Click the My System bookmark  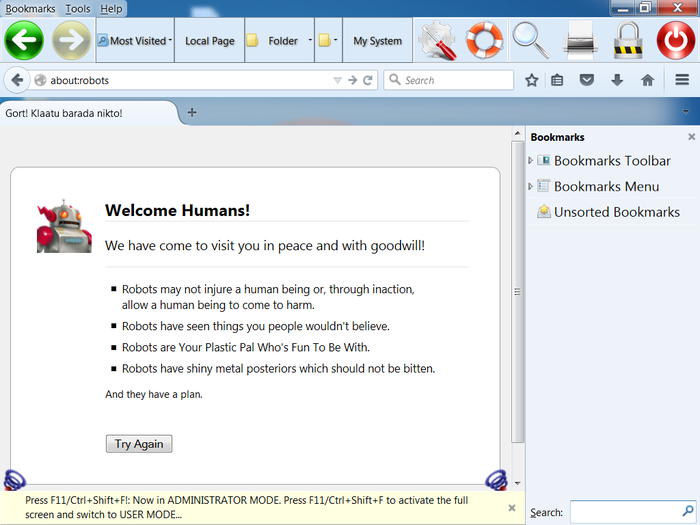click(378, 41)
